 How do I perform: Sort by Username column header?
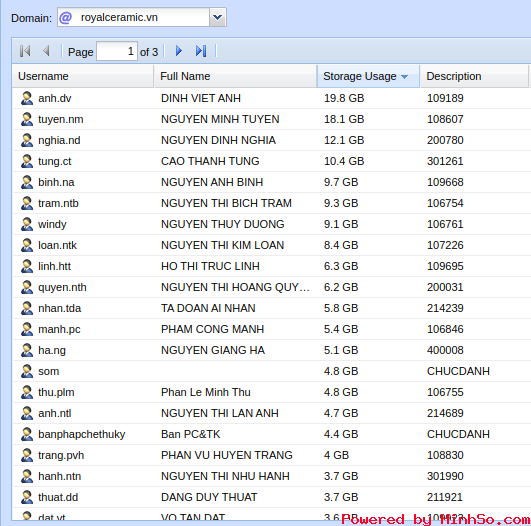[83, 77]
